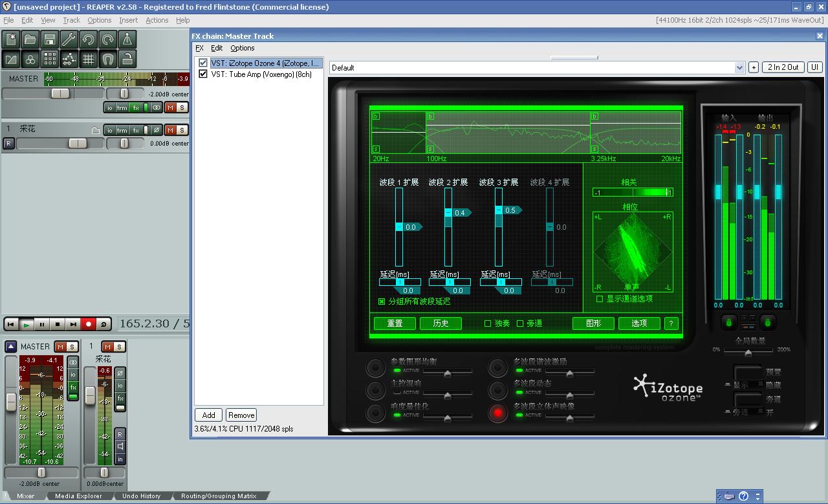Open the 2 In 2 Out routing menu

783,67
